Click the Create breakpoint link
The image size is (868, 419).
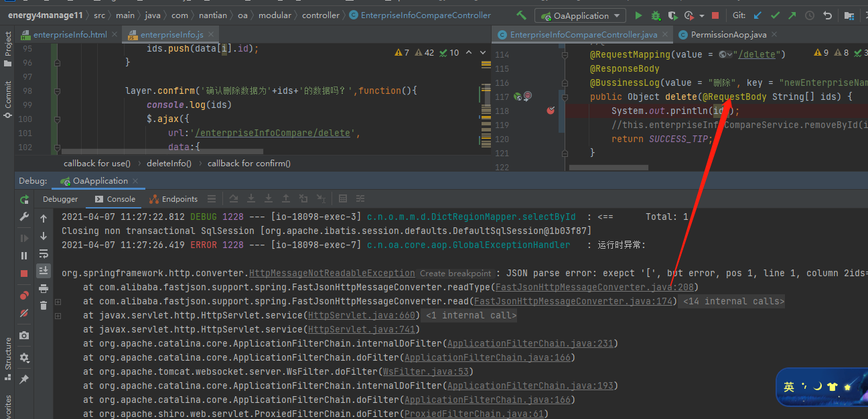pos(457,274)
